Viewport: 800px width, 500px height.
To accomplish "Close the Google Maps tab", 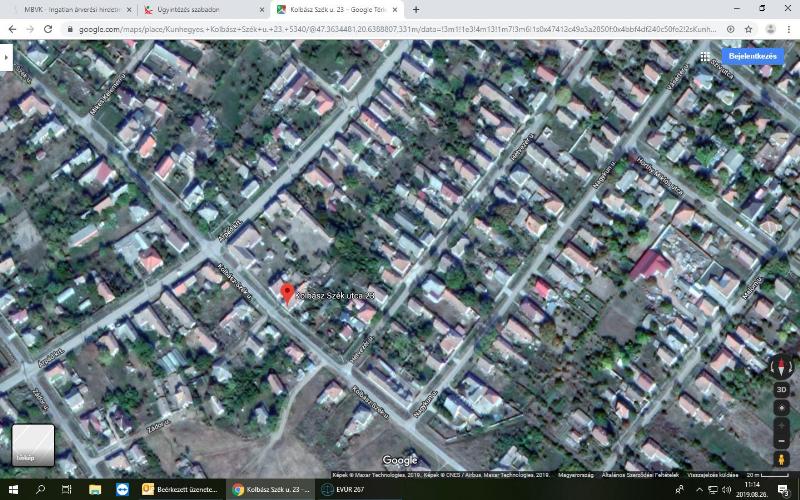I will [x=395, y=10].
